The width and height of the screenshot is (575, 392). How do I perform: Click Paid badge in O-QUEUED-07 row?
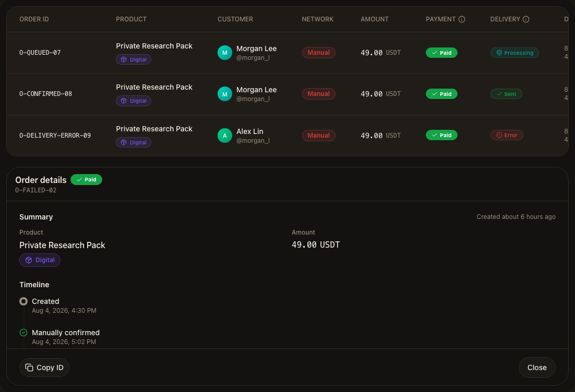pyautogui.click(x=441, y=53)
